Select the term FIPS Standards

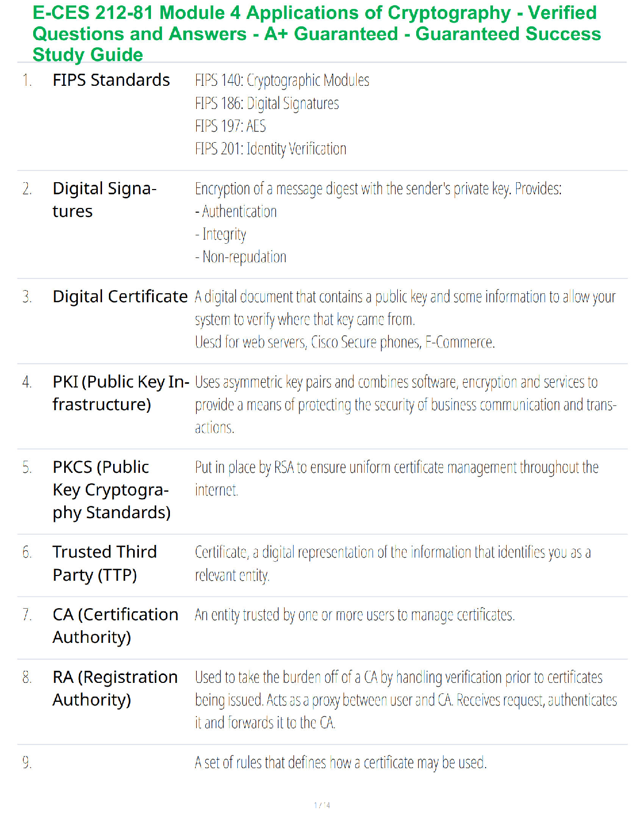tap(111, 80)
